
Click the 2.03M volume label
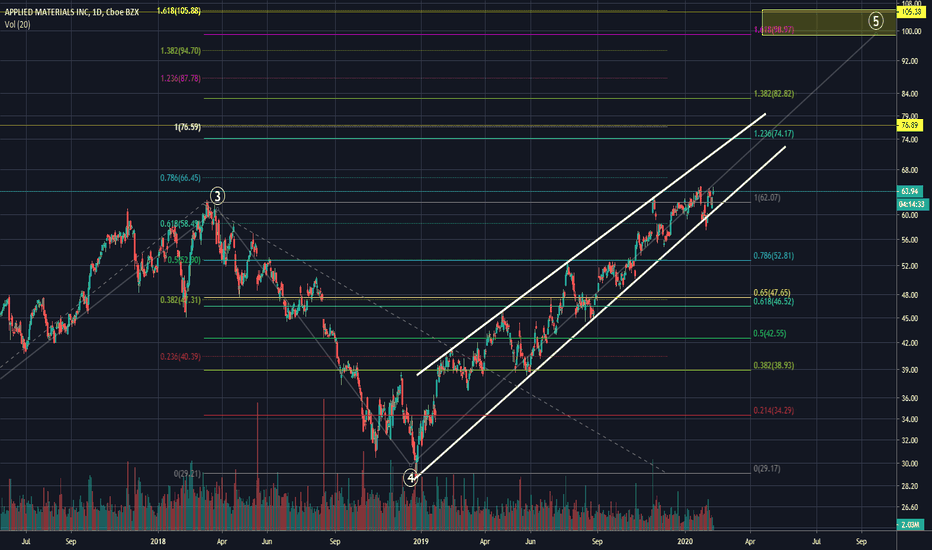tap(910, 524)
